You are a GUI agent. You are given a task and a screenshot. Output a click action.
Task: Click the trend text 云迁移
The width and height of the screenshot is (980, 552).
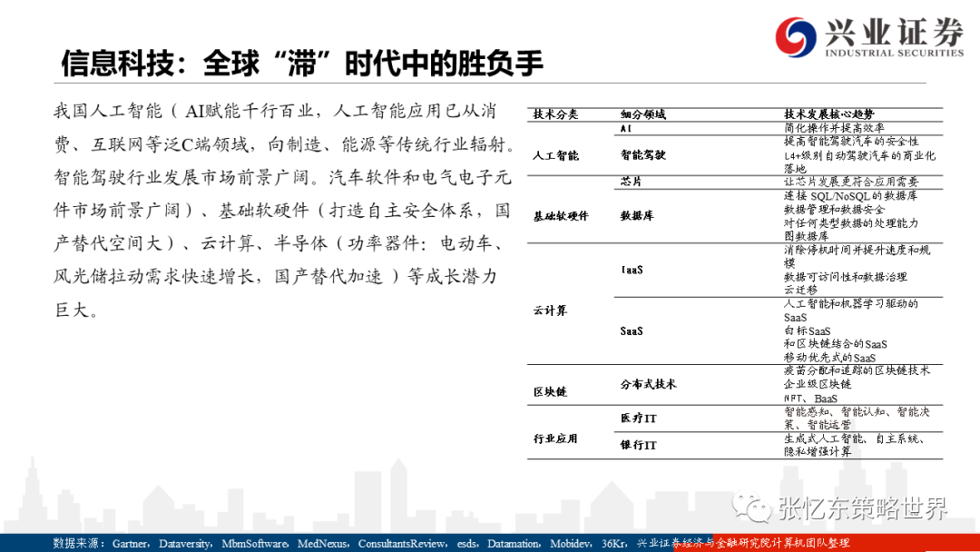[800, 290]
